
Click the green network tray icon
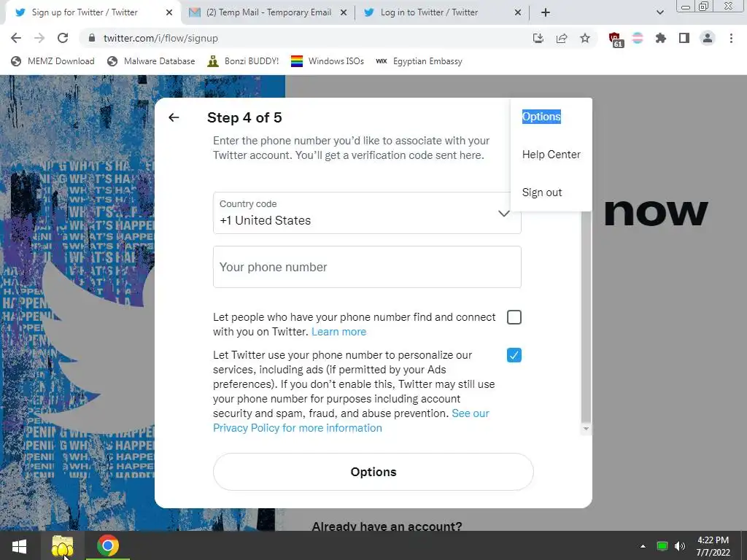[662, 546]
